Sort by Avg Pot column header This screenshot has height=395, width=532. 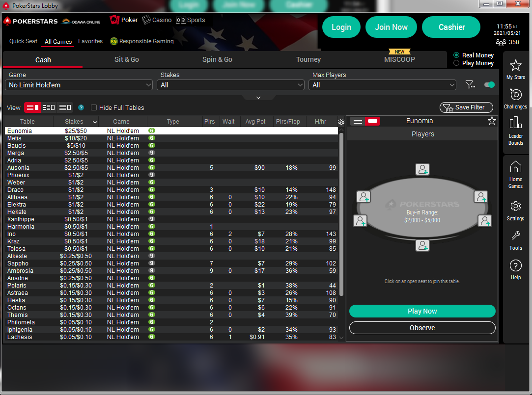pos(255,122)
